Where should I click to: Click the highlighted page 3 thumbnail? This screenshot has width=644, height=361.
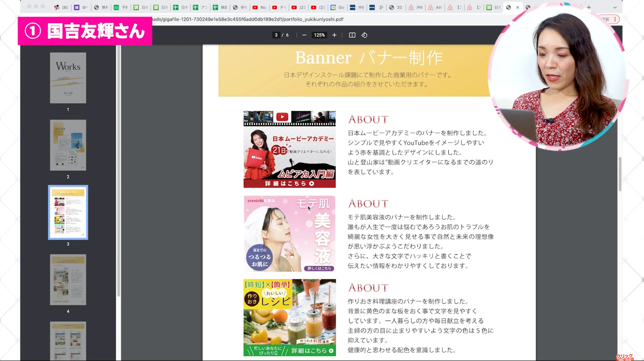point(68,212)
